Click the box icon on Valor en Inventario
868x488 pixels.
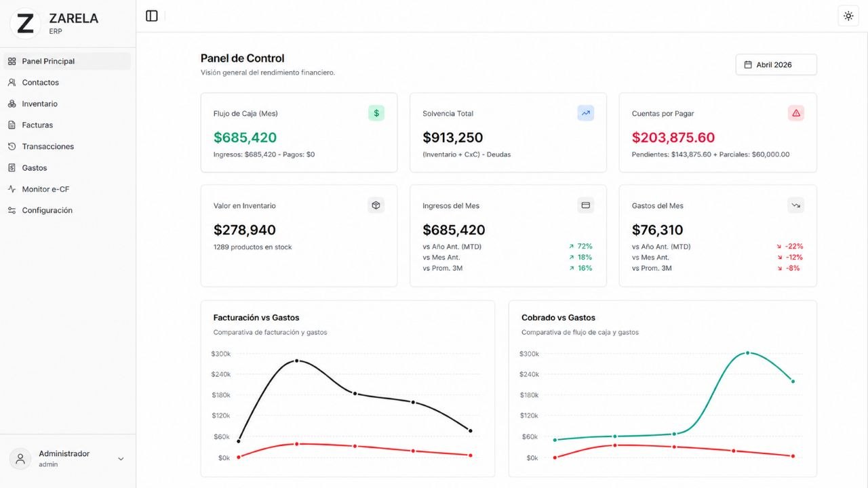tap(376, 205)
